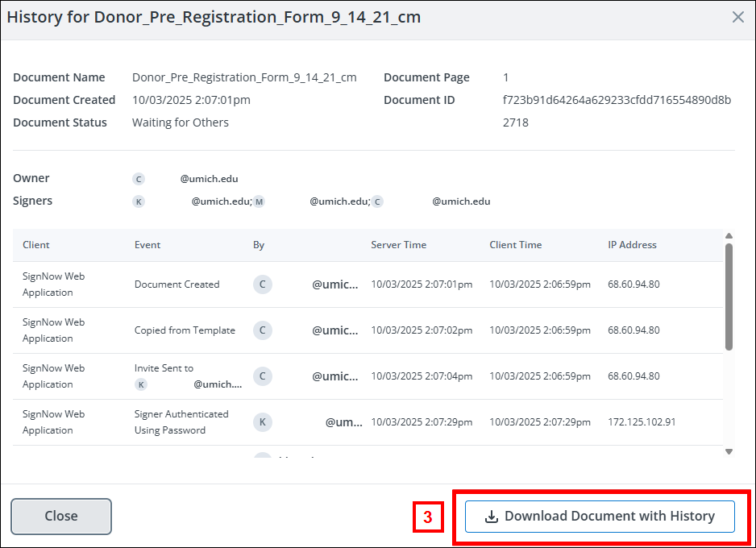Click the scroll up arrow of the history table
The width and height of the screenshot is (756, 548).
tap(729, 235)
